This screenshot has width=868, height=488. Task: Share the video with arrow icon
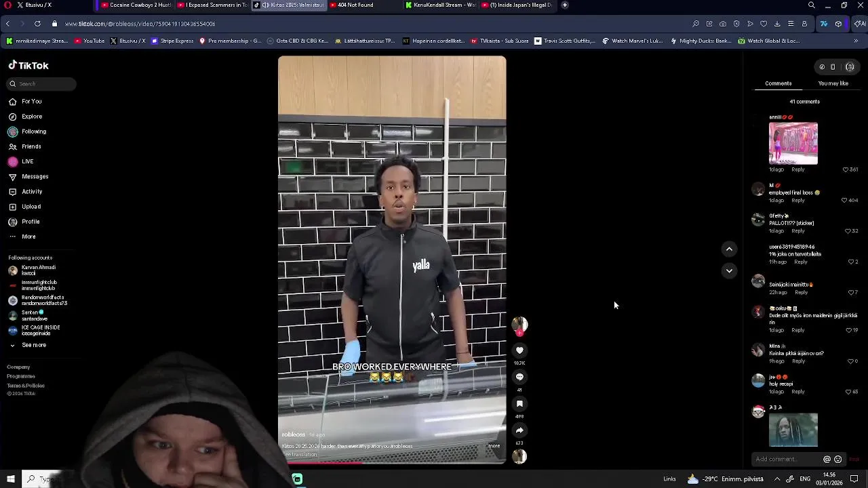tap(519, 430)
